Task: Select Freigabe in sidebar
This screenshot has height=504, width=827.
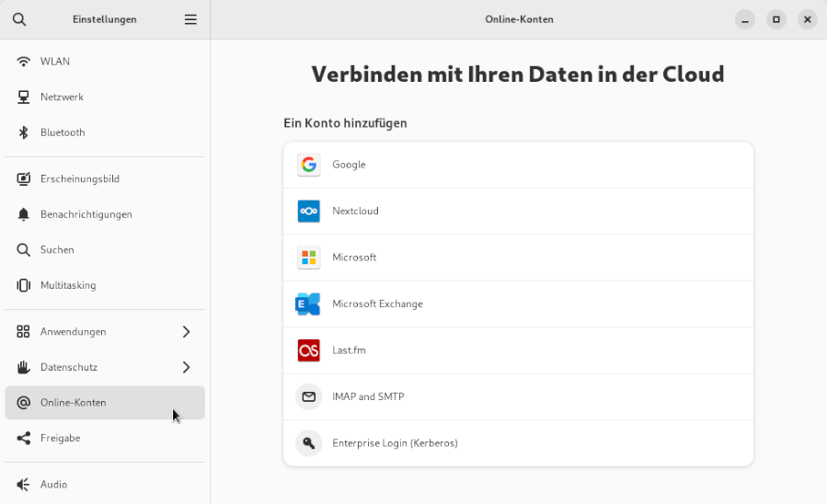Action: tap(105, 438)
